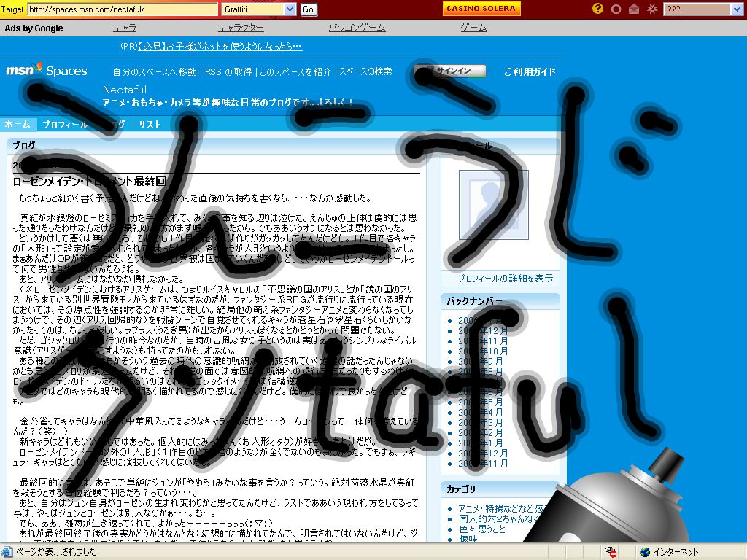Open the ご利用ガイド link
This screenshot has height=560, width=747.
530,71
